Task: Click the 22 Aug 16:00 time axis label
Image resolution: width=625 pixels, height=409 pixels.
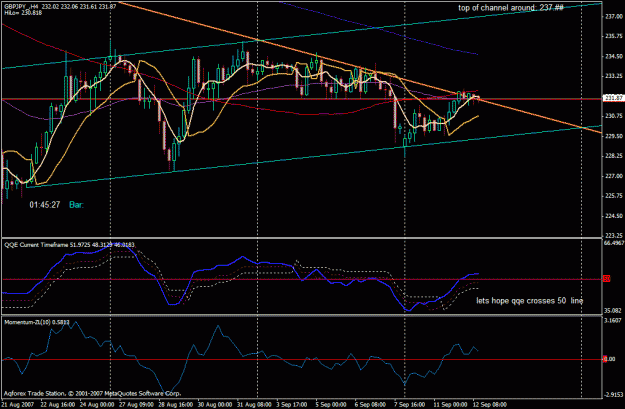Action: click(57, 404)
